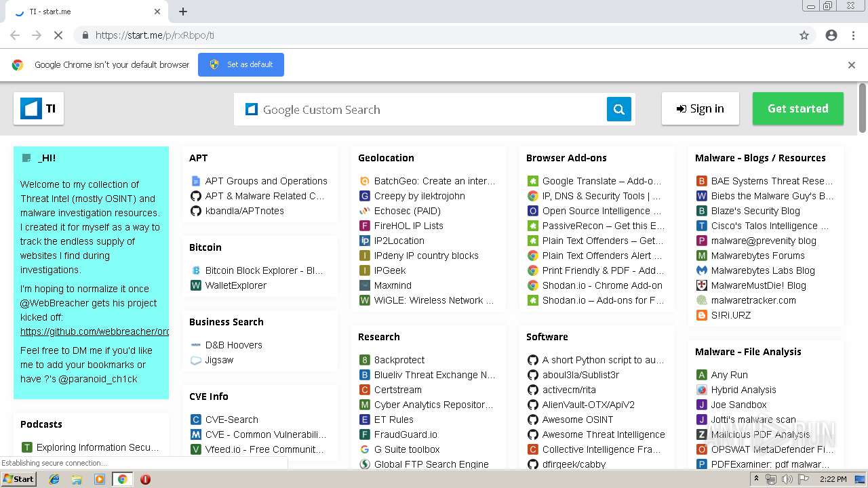Open Awesome Threat Intelligence link
This screenshot has width=868, height=488.
click(604, 434)
